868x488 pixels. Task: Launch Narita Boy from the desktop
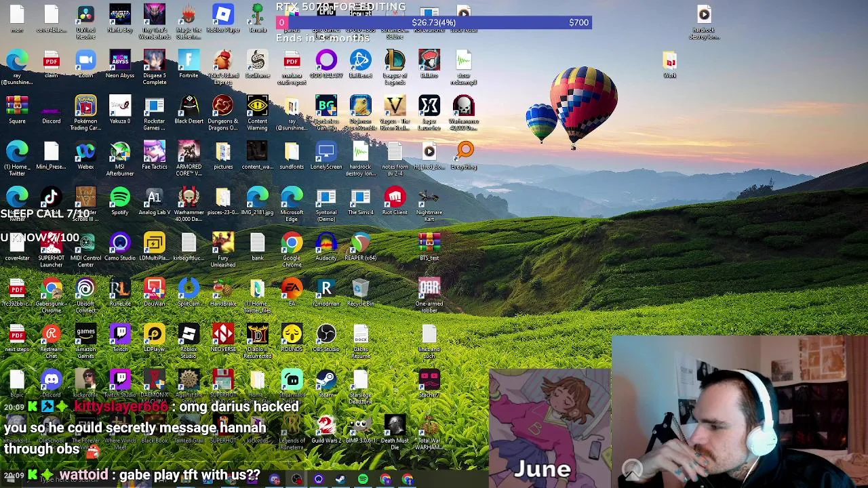pyautogui.click(x=120, y=19)
